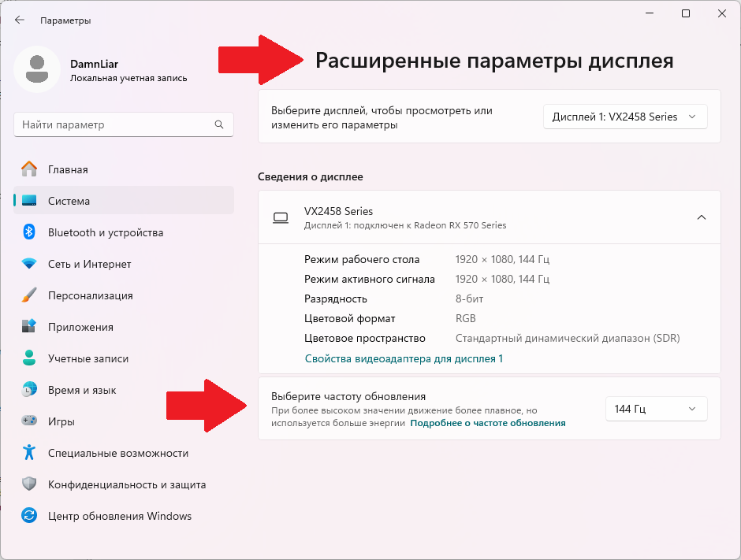Click the Privacy shield icon

(x=29, y=484)
